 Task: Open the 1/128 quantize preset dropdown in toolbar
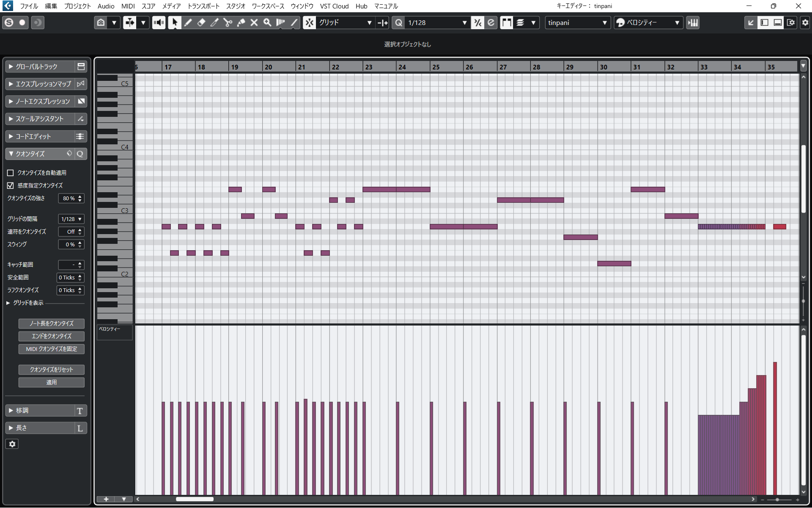pos(437,23)
